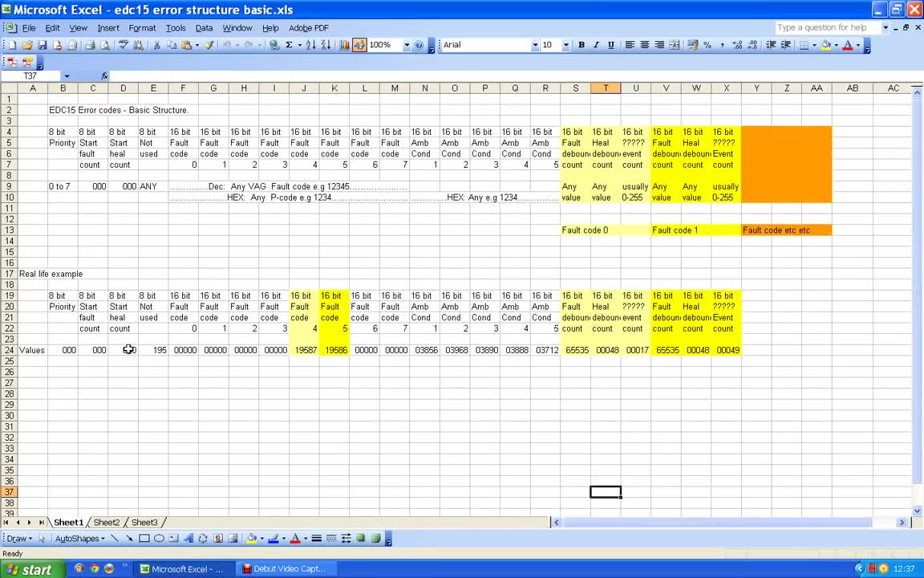
Task: Open the Chart Wizard icon
Action: coord(345,46)
